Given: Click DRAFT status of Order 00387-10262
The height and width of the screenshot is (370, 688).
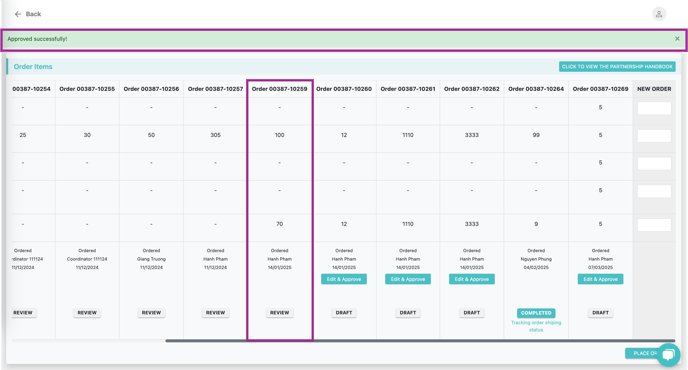Looking at the screenshot, I should pos(472,313).
